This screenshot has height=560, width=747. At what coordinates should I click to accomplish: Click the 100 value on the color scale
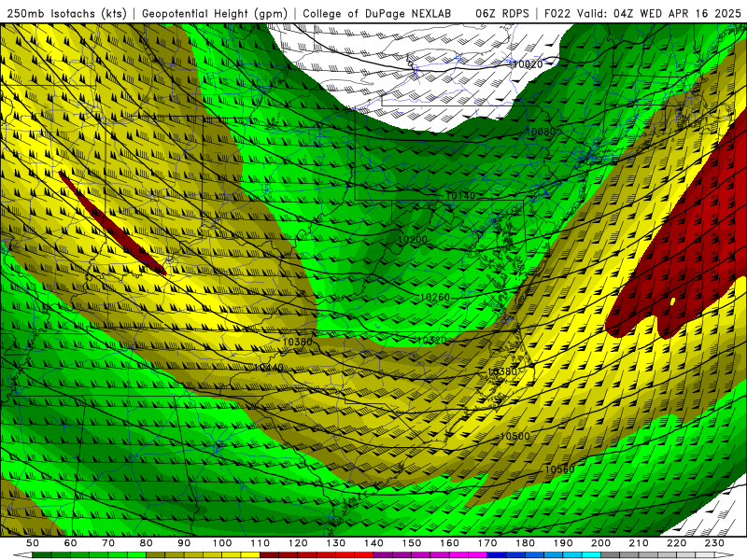pyautogui.click(x=222, y=543)
